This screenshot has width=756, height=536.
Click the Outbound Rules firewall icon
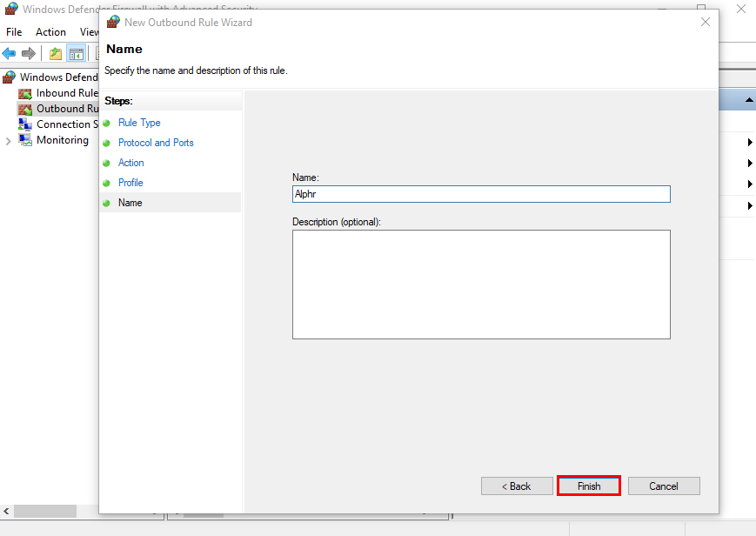click(25, 109)
